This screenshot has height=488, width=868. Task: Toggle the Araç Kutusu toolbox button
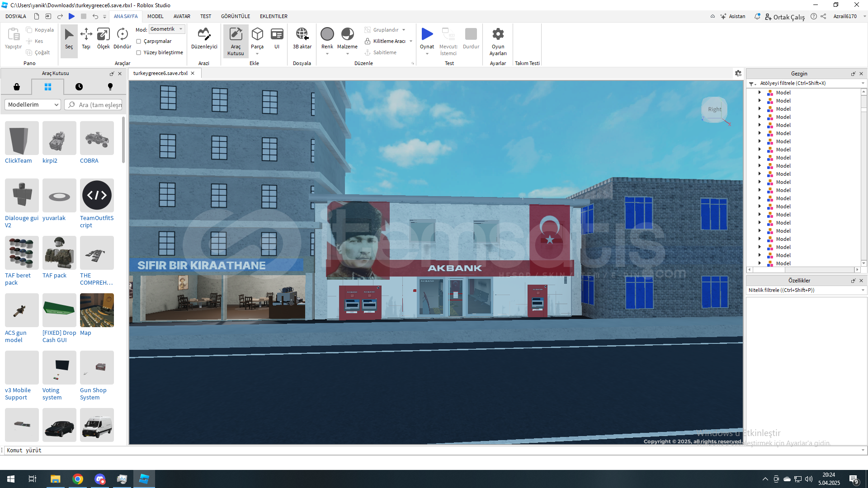[x=236, y=41]
